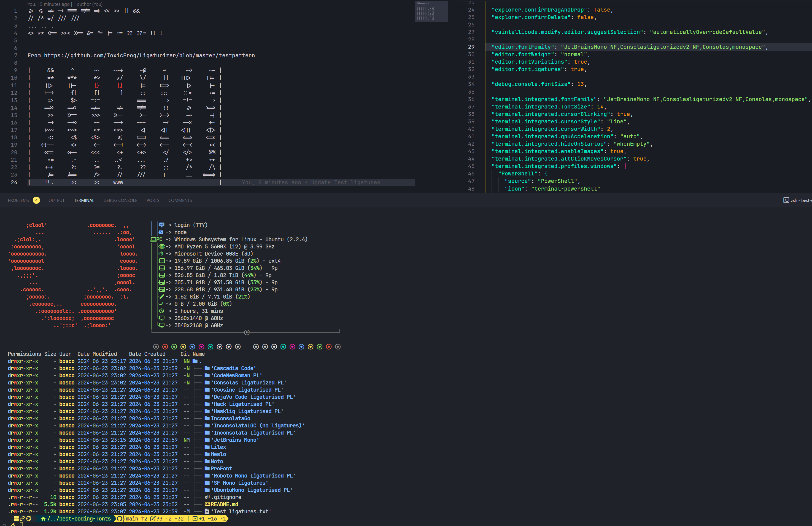Viewport: 812px width, 526px height.
Task: Switch to the PROBLEMS tab
Action: pos(18,200)
